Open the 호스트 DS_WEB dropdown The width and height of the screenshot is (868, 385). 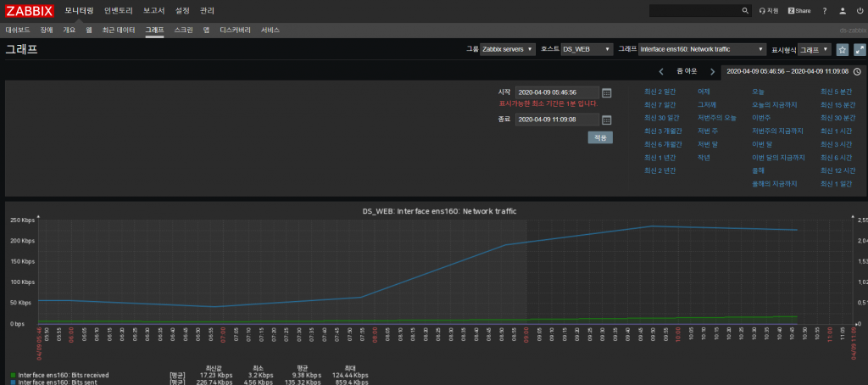pos(587,49)
